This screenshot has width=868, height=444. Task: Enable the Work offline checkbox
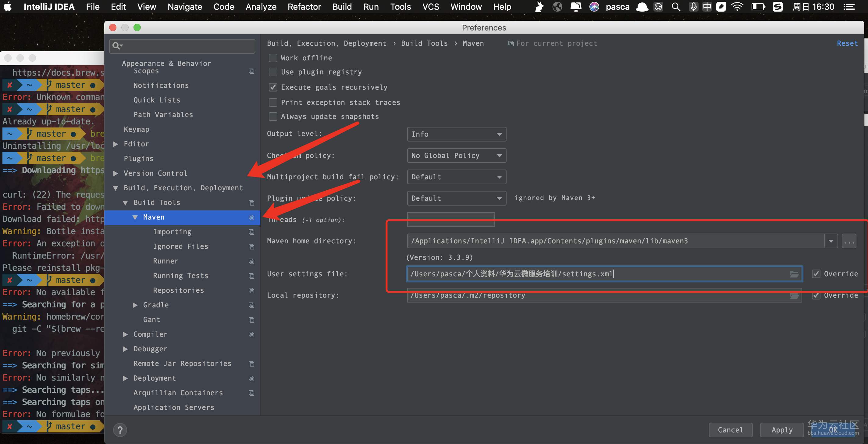click(273, 58)
